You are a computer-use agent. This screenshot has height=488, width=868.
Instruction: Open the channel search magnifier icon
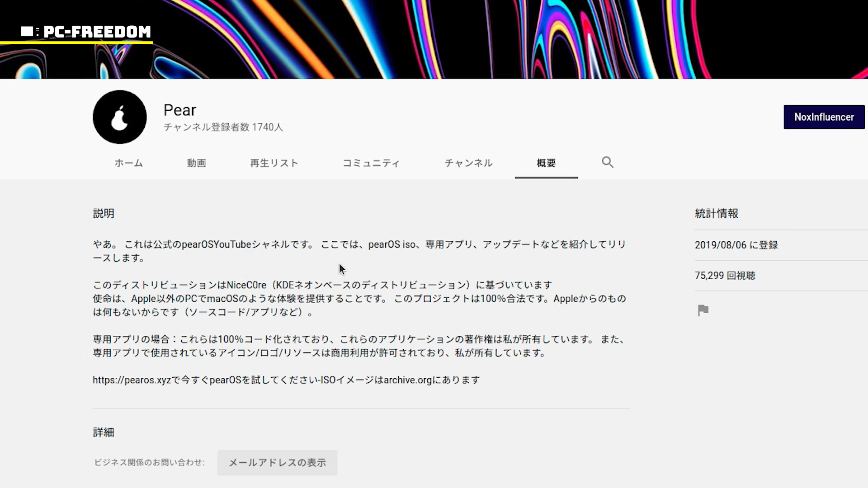click(608, 162)
